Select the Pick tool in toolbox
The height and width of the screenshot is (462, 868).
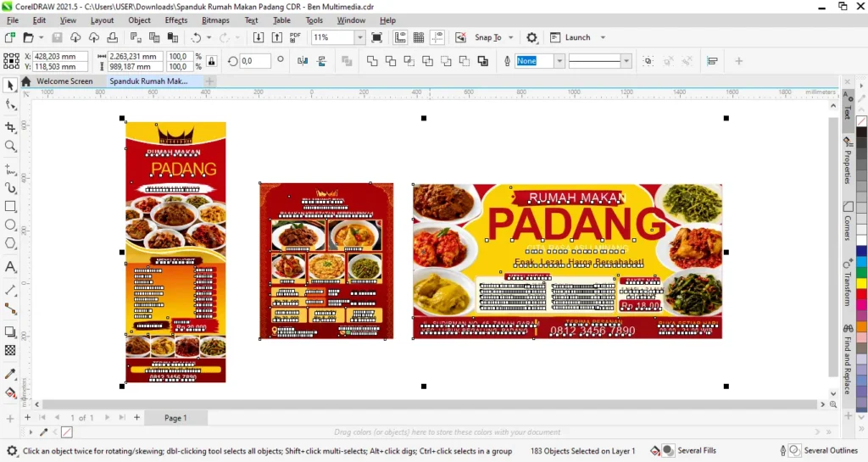10,86
